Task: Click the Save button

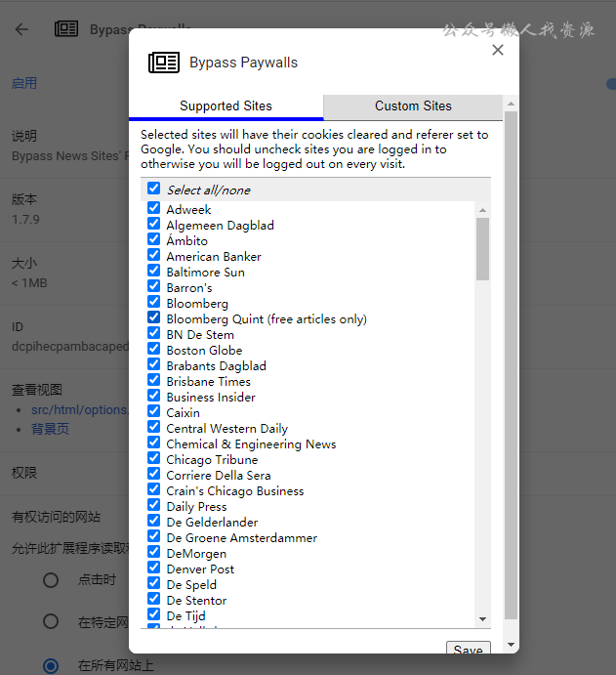Action: click(x=469, y=648)
